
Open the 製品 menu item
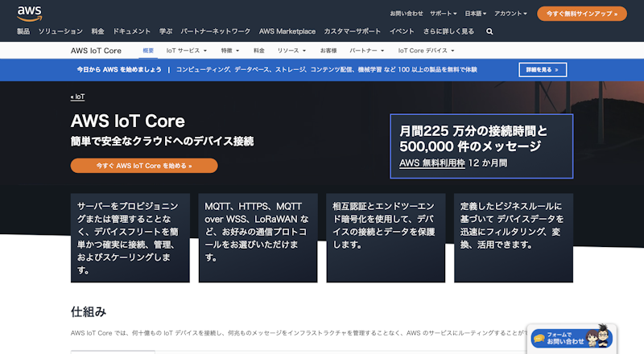click(23, 31)
